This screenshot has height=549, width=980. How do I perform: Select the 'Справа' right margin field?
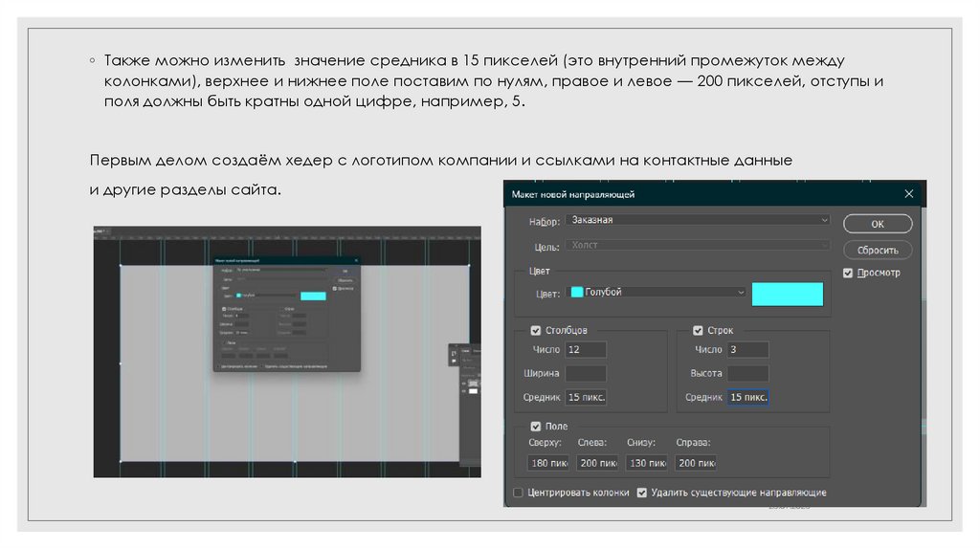[x=696, y=463]
